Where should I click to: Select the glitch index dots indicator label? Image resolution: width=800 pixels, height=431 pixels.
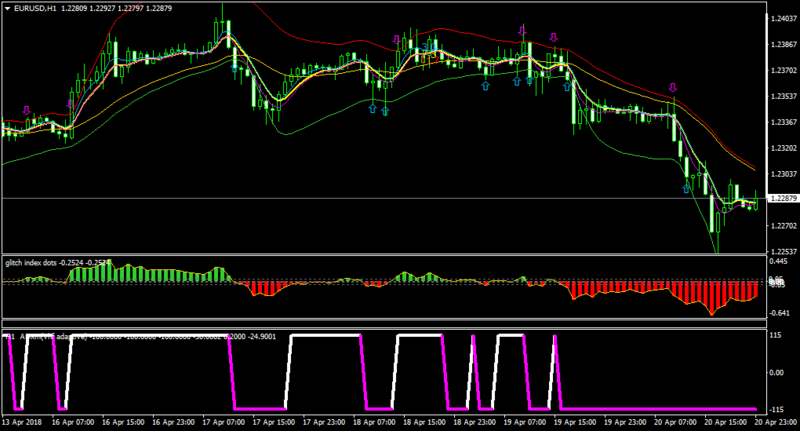31,263
